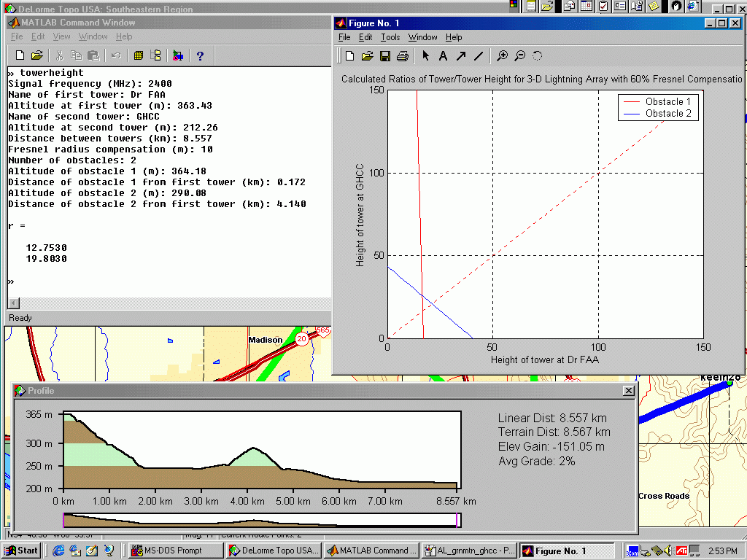Open Window menu in MATLAB Command Window
The image size is (747, 560).
click(93, 36)
